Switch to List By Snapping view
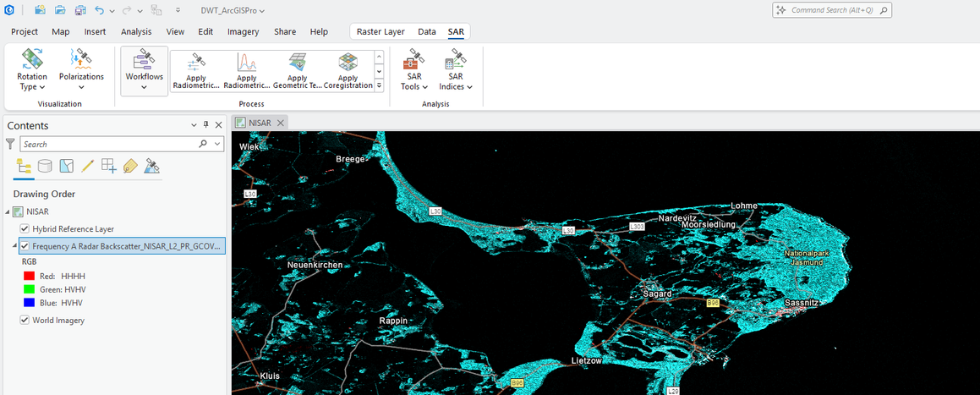 tap(109, 166)
